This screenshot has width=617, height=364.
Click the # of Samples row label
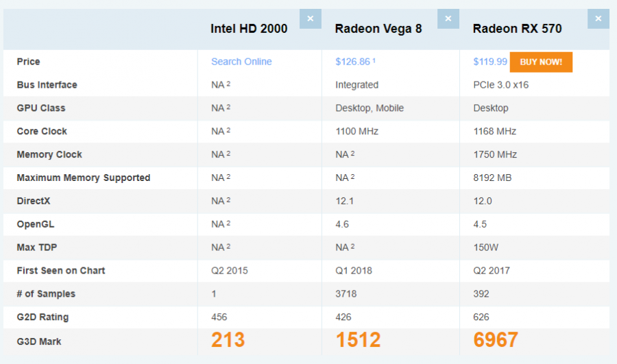point(46,294)
